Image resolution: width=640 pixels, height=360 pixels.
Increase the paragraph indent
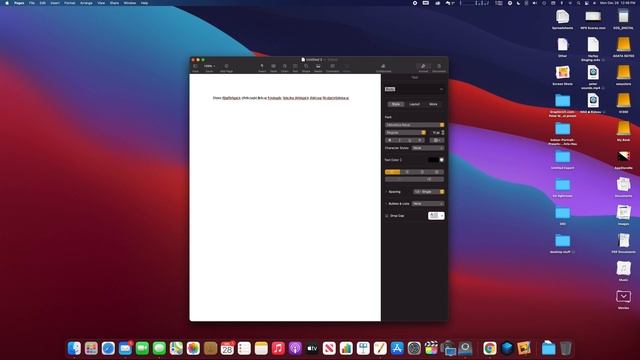click(429, 179)
